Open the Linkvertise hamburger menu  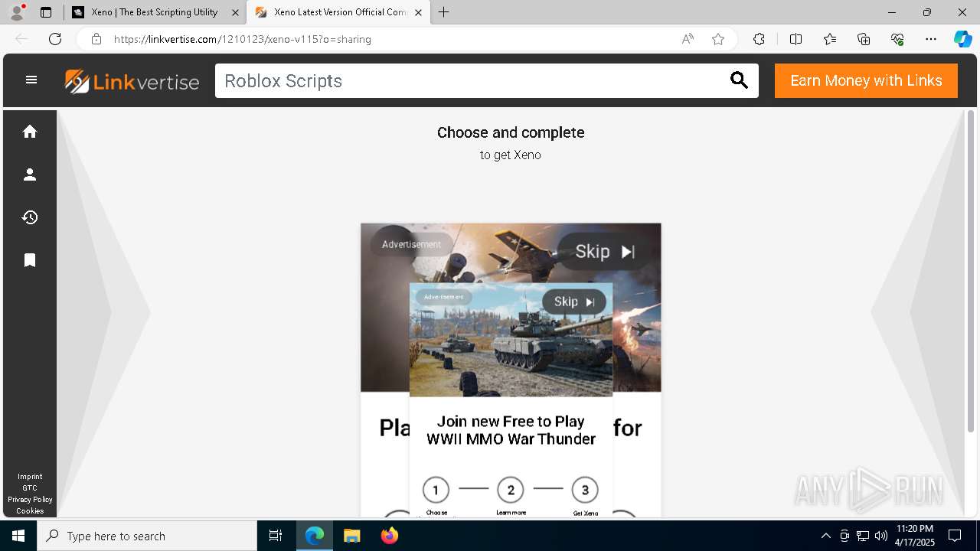31,80
